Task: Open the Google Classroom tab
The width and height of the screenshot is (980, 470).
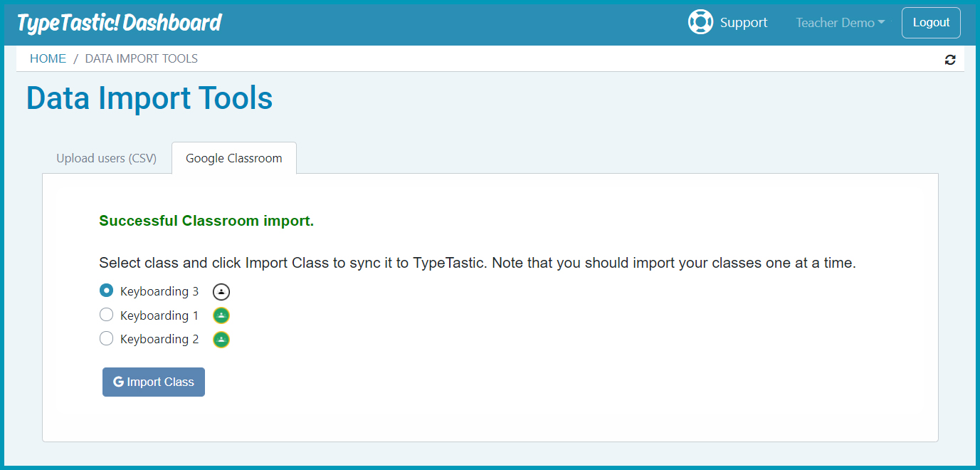Action: click(x=234, y=158)
